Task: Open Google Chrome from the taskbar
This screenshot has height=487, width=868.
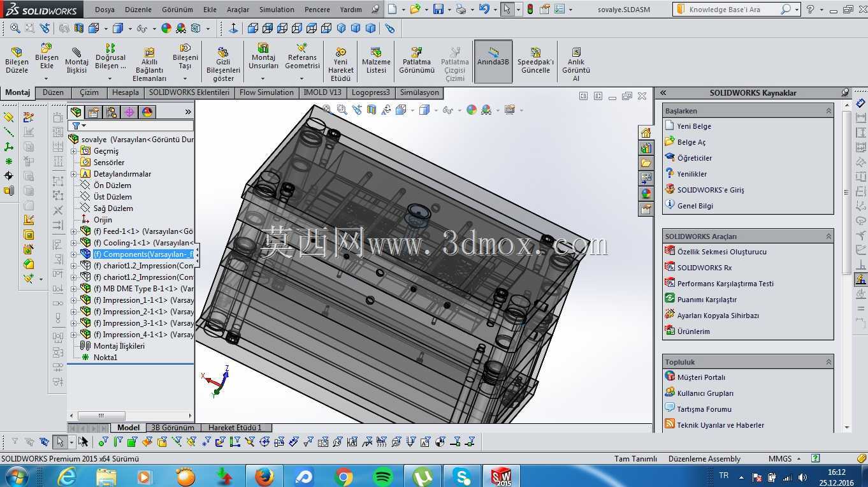Action: [344, 476]
